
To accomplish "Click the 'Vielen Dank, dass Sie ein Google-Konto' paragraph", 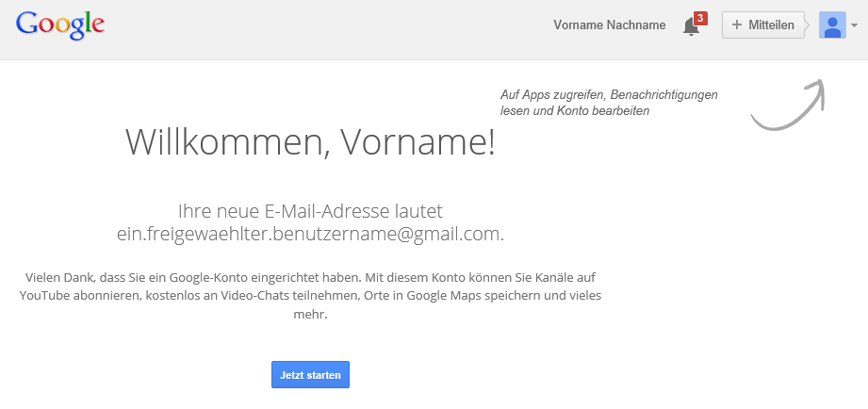I will coord(310,296).
